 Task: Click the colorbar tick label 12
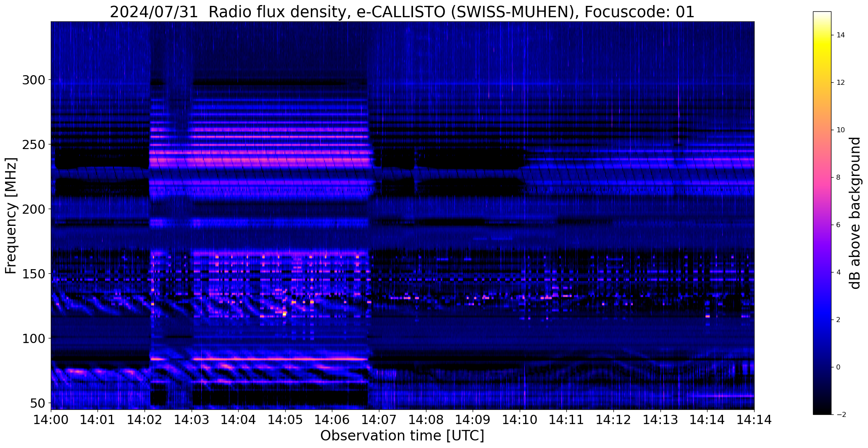[x=841, y=83]
